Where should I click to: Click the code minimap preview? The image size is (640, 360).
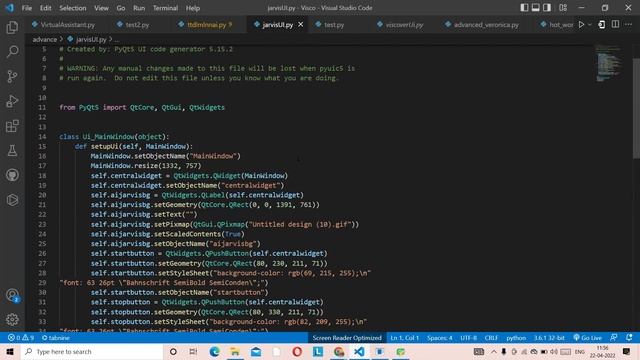click(x=609, y=63)
